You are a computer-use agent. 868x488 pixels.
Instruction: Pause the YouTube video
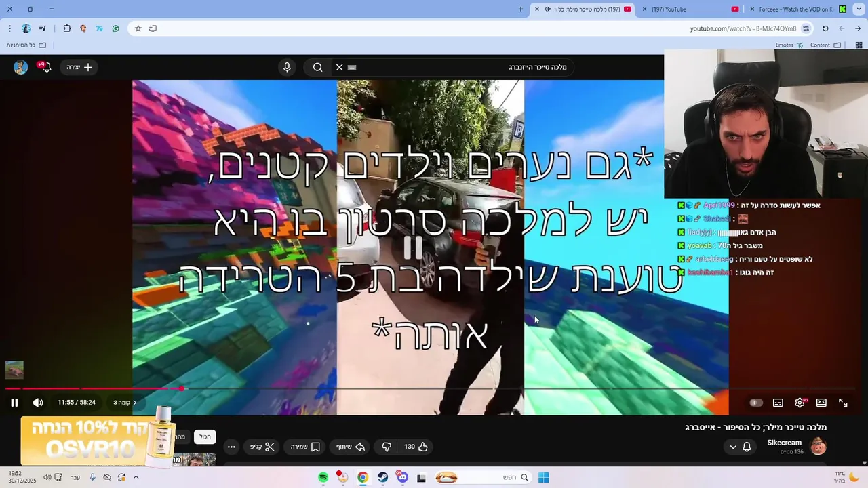point(14,403)
